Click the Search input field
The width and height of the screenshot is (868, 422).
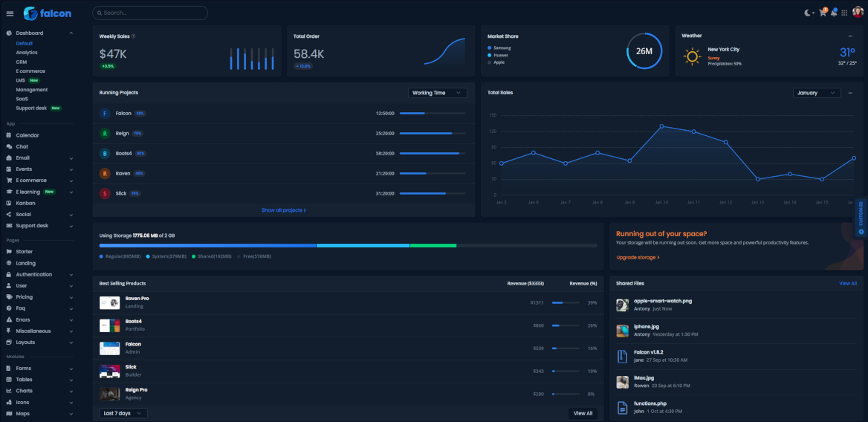[x=150, y=13]
